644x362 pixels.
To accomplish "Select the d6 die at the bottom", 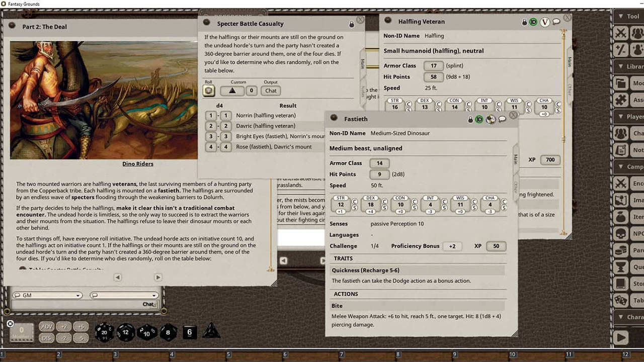I will [190, 331].
